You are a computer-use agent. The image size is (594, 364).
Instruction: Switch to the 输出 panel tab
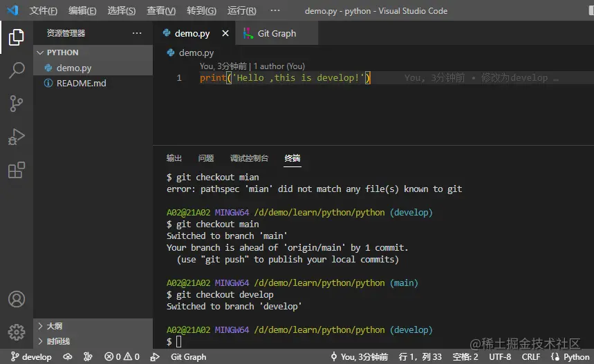(x=174, y=157)
